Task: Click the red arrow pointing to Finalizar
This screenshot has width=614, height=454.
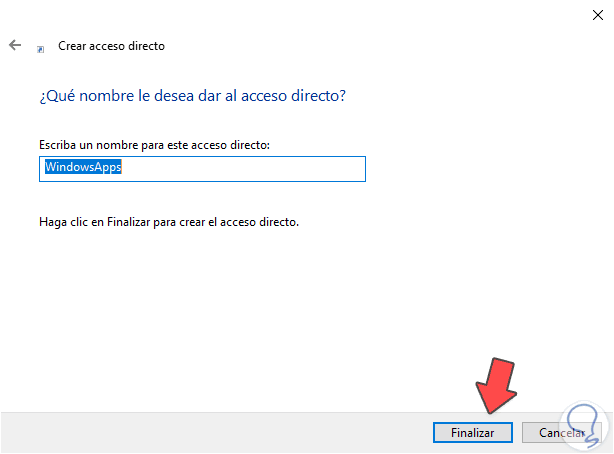Action: 494,385
